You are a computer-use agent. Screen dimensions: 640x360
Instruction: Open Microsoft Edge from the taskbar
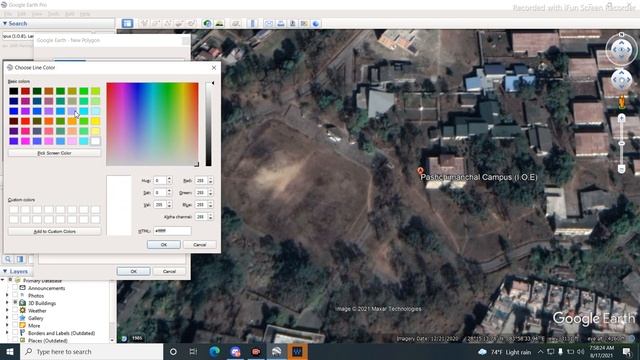pyautogui.click(x=214, y=351)
